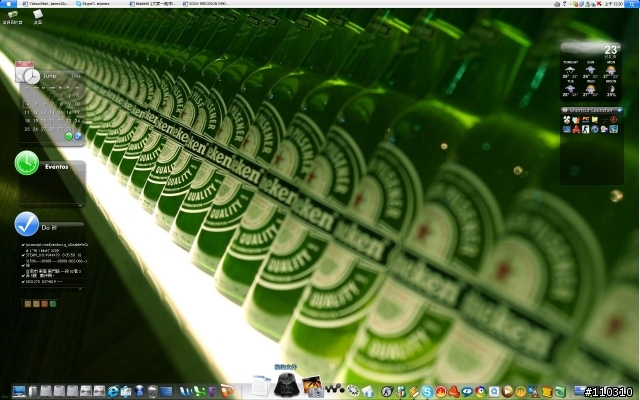Open the blue speech bubble icon in dock

pyautogui.click(x=467, y=392)
